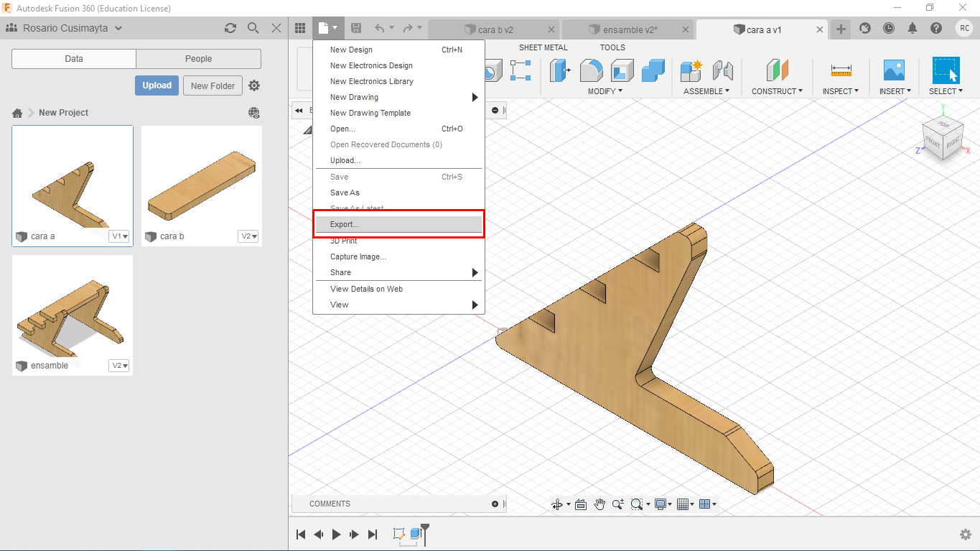Jump to timeline end

(x=372, y=534)
